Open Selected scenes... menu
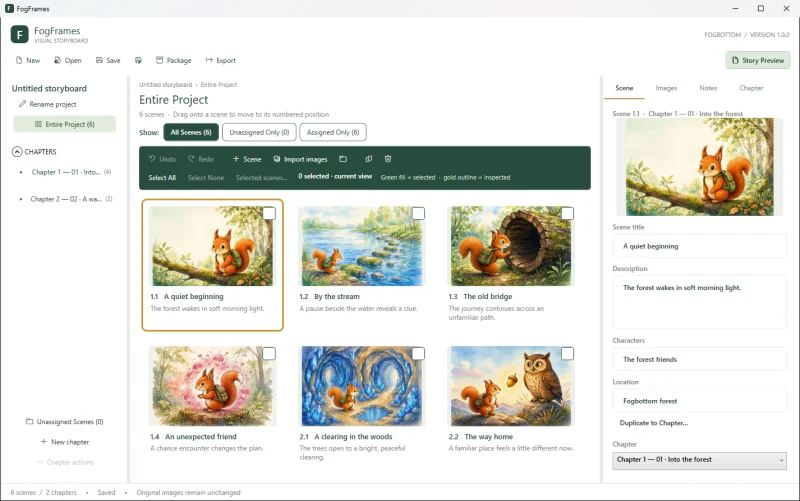Image resolution: width=800 pixels, height=501 pixels. [x=262, y=178]
